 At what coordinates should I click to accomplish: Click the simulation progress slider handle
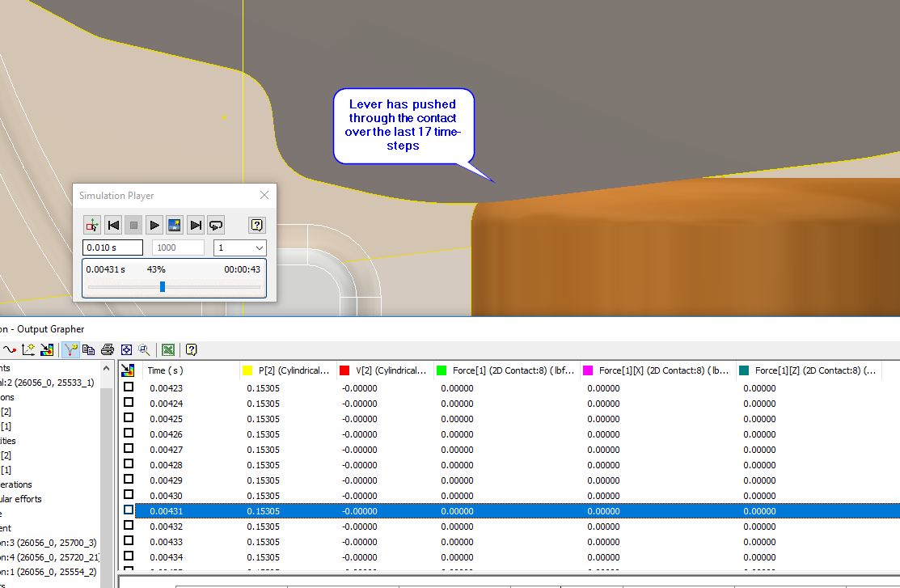click(164, 286)
